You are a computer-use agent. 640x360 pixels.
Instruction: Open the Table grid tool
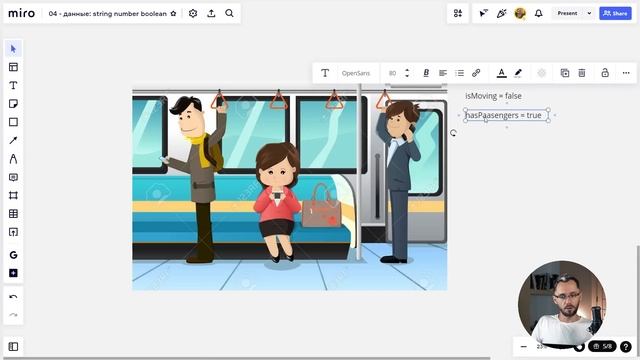tap(13, 214)
